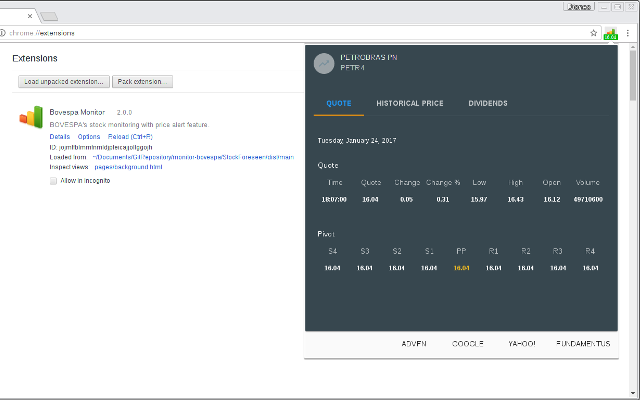Select the PP pivot value 16.04 in yellow
640x400 pixels.
[461, 268]
